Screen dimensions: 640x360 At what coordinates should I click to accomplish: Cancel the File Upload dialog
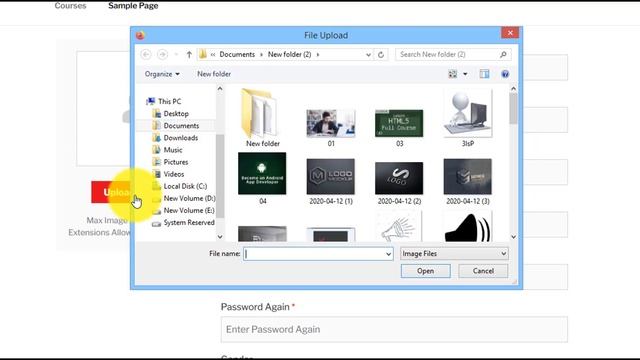[x=483, y=271]
